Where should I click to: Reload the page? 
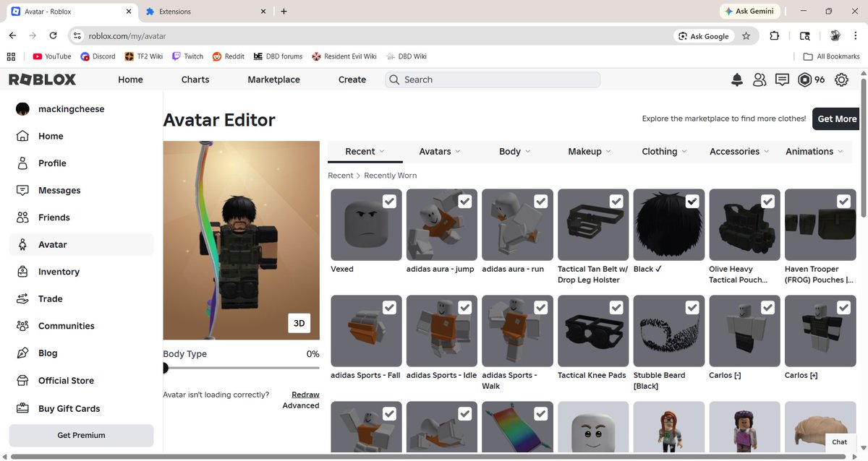click(53, 35)
